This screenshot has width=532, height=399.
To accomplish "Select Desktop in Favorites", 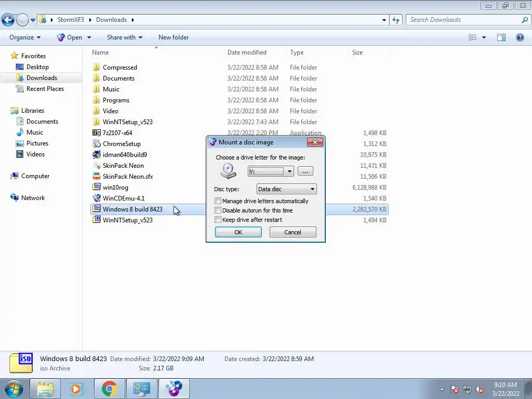I will coord(37,67).
